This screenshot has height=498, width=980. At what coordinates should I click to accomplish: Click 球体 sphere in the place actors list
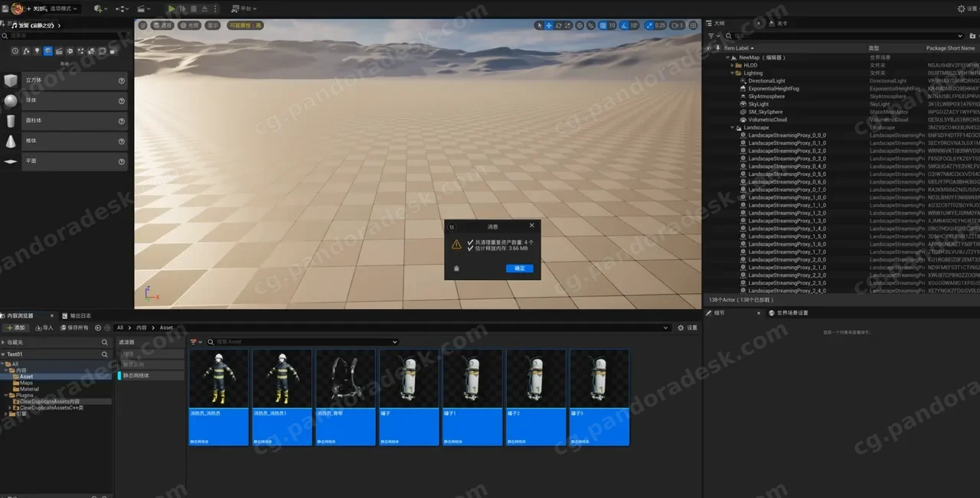(x=65, y=100)
